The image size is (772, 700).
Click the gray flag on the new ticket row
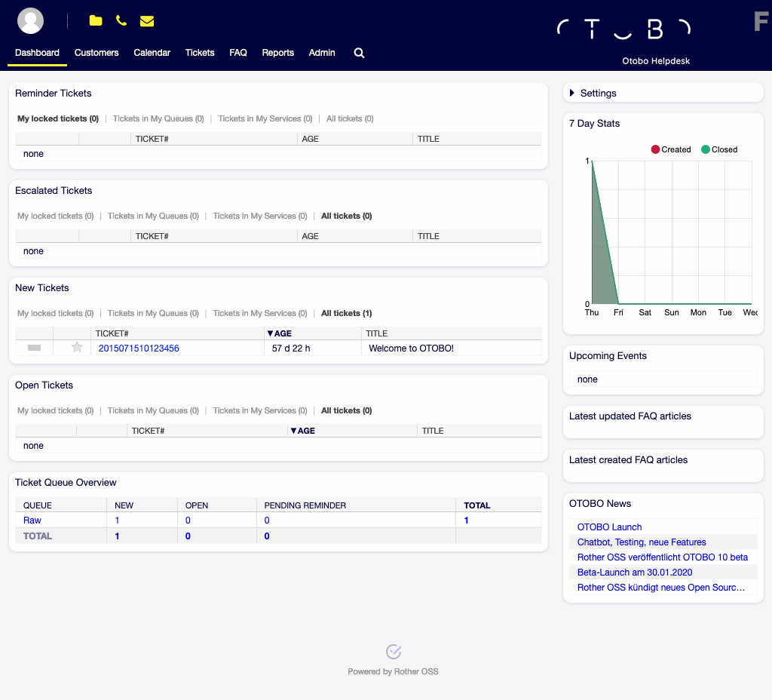(34, 348)
